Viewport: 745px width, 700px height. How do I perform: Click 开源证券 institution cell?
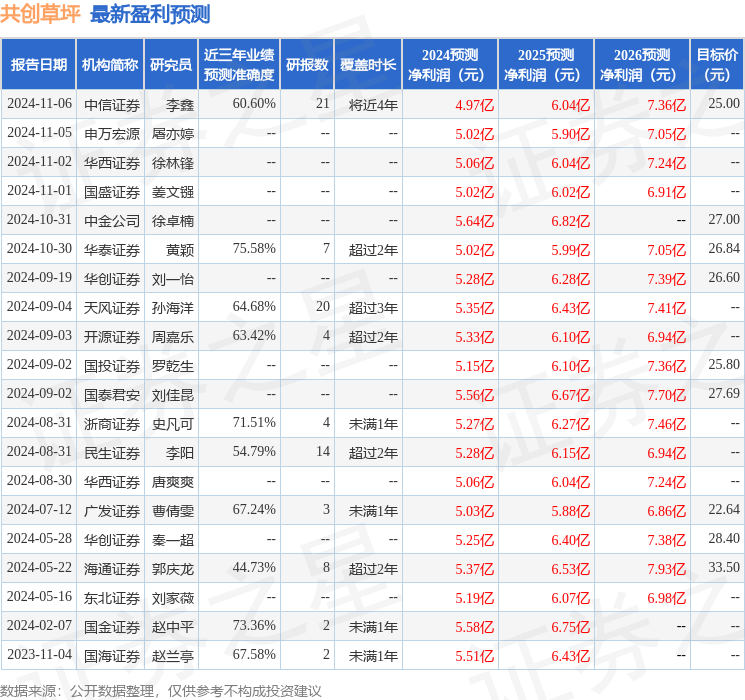[112, 336]
